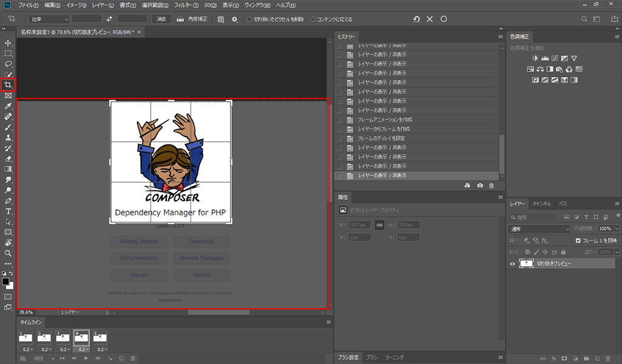The height and width of the screenshot is (364, 622).
Task: Reset the crop with the undo arrow
Action: click(416, 19)
